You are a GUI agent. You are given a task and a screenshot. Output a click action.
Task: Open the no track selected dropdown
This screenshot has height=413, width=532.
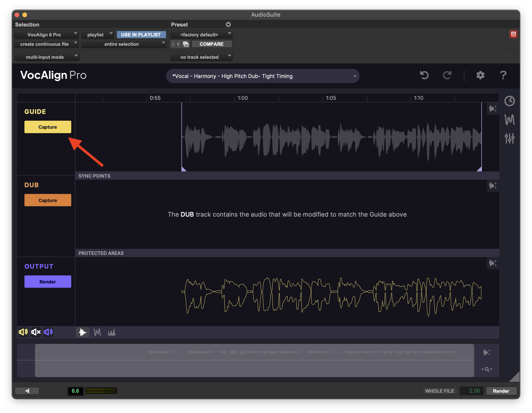[201, 57]
